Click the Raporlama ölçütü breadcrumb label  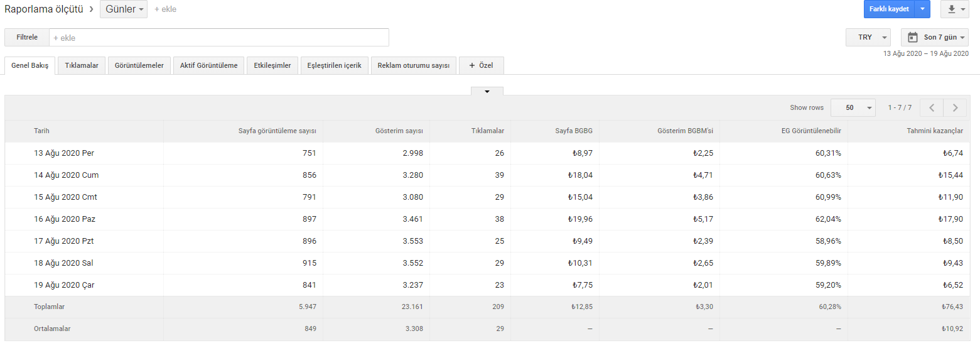pyautogui.click(x=44, y=9)
